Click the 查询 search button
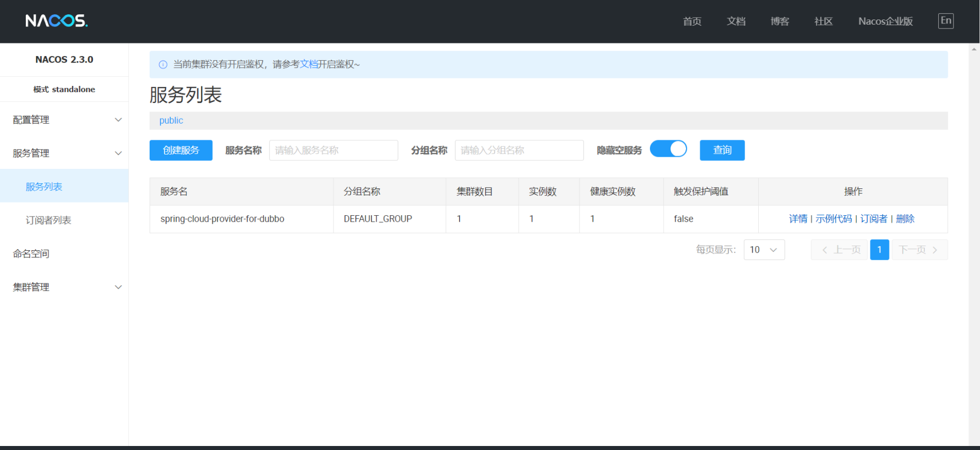Viewport: 980px width, 450px height. pyautogui.click(x=722, y=150)
